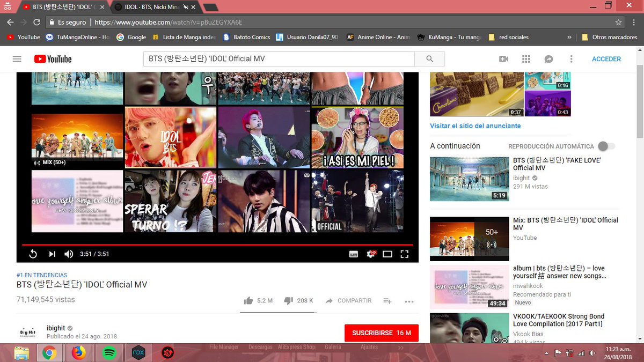Open VKOOK/TAEKOOK Strong Bond video title
This screenshot has width=644, height=362.
(x=559, y=320)
